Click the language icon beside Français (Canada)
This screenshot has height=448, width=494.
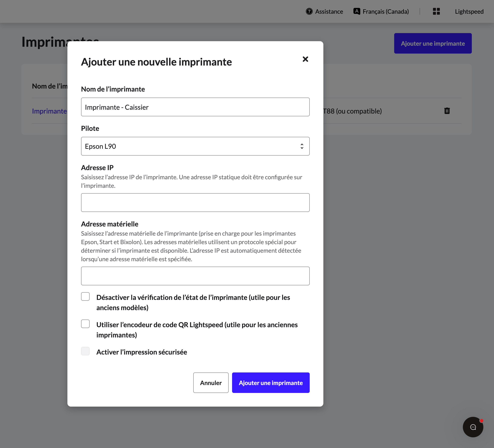357,11
